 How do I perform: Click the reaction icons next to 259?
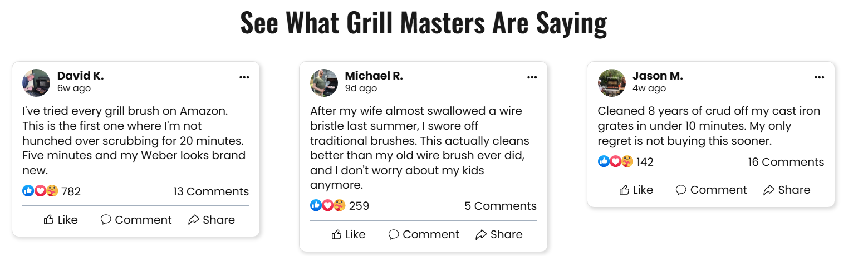tap(328, 206)
